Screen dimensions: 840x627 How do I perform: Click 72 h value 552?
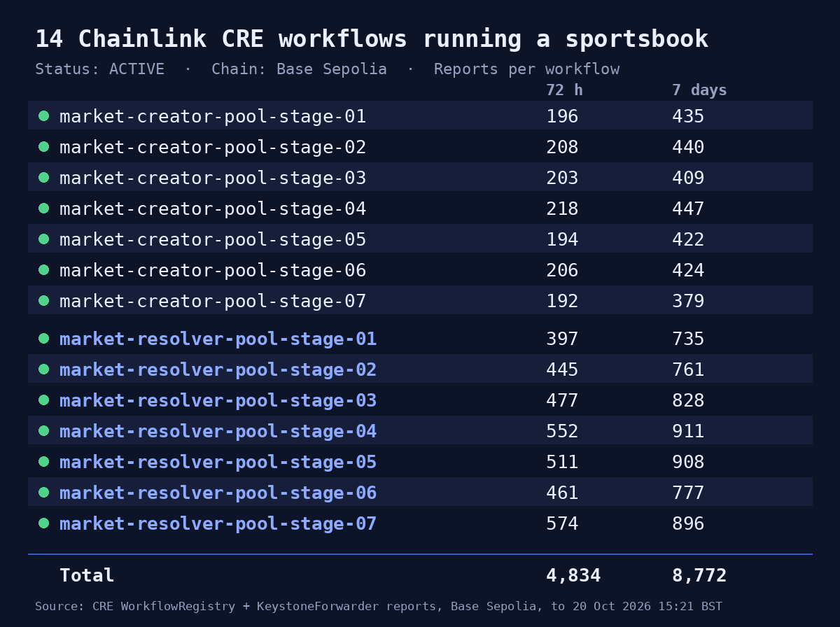tap(562, 432)
